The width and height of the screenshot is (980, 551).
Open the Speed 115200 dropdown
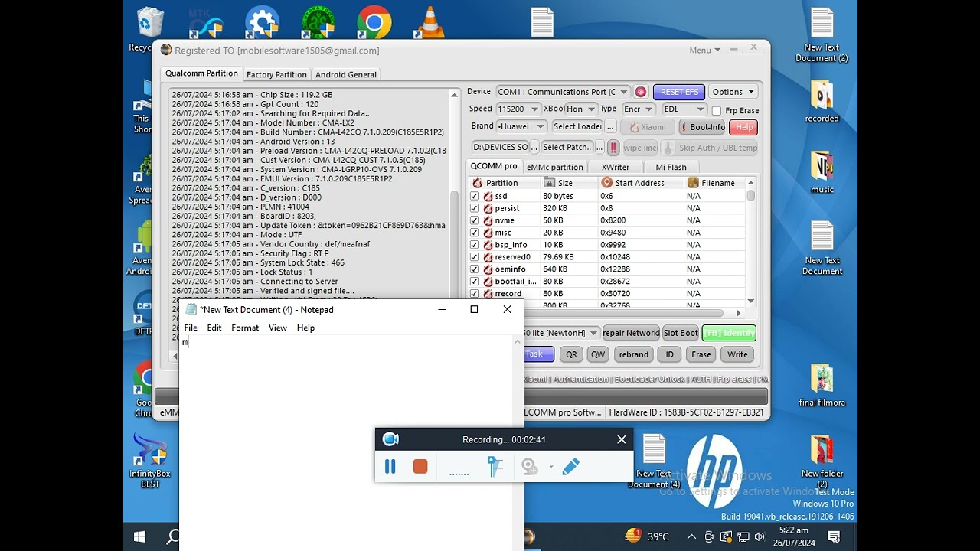click(x=518, y=109)
